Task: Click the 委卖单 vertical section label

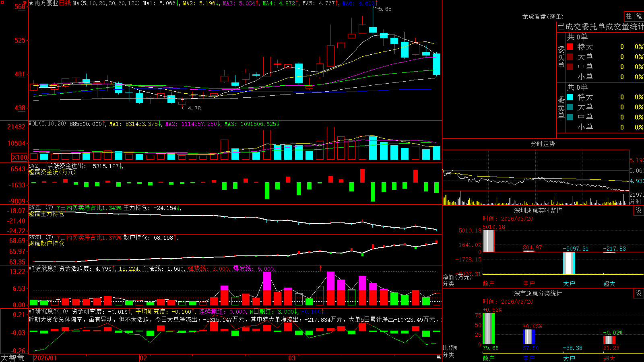Action: [x=561, y=107]
